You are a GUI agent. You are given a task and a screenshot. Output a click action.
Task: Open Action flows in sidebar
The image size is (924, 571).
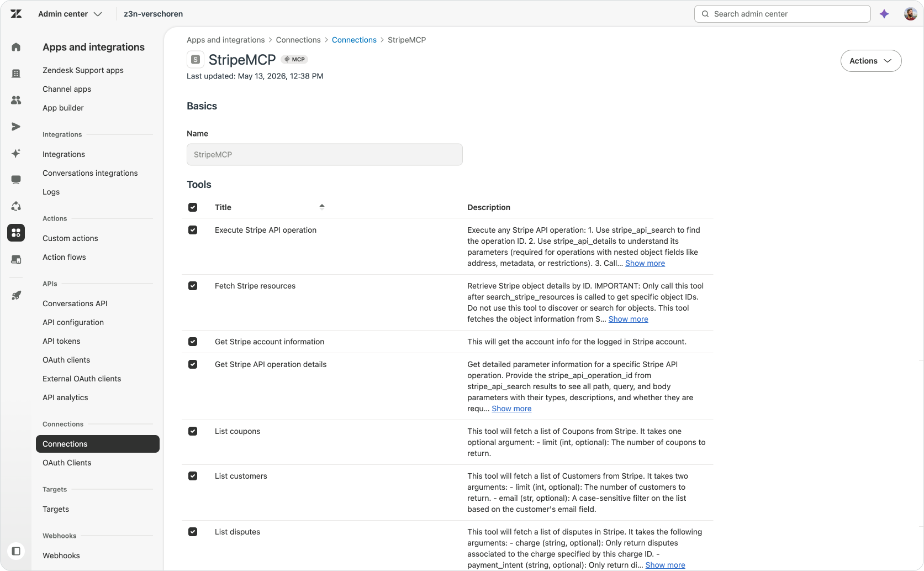coord(64,257)
